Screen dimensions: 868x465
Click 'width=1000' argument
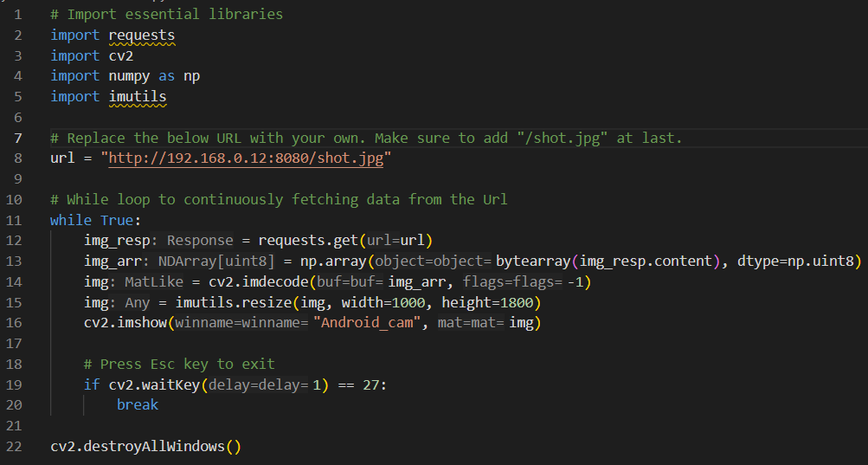[383, 302]
